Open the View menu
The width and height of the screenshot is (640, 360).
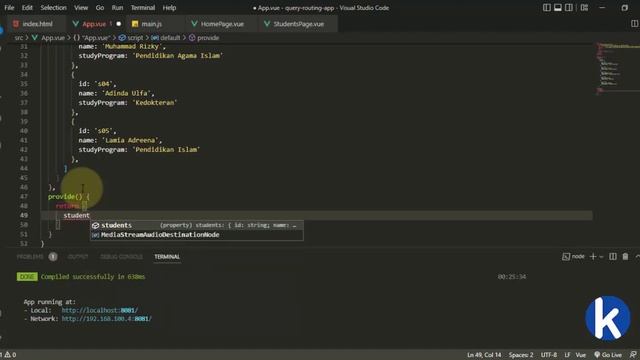[x=81, y=8]
